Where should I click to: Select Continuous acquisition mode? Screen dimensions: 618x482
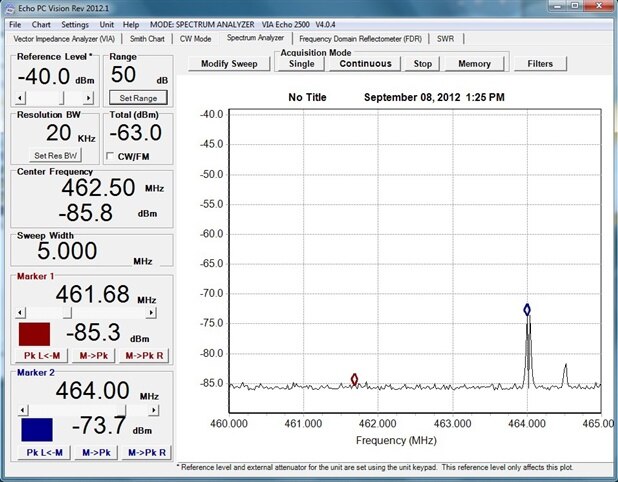click(x=365, y=63)
